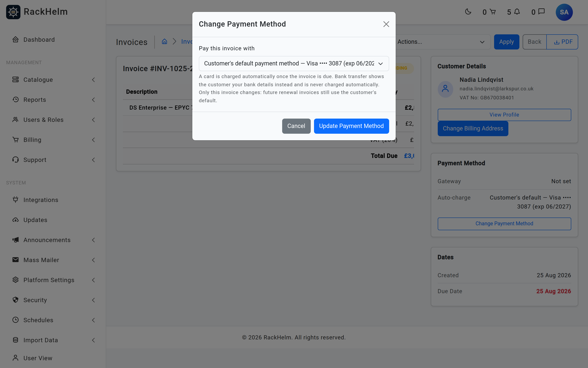Expand the Security chevron
588x368 pixels.
tap(94, 300)
